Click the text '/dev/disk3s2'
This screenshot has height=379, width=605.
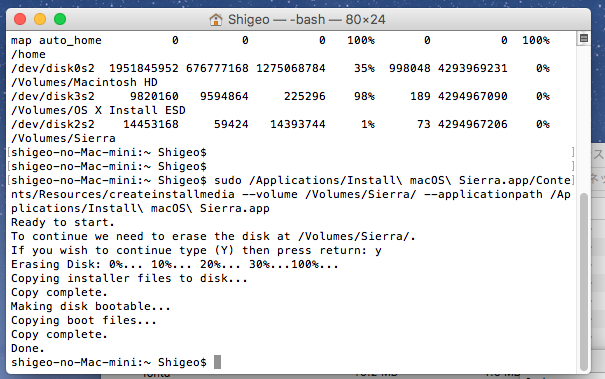(x=53, y=96)
